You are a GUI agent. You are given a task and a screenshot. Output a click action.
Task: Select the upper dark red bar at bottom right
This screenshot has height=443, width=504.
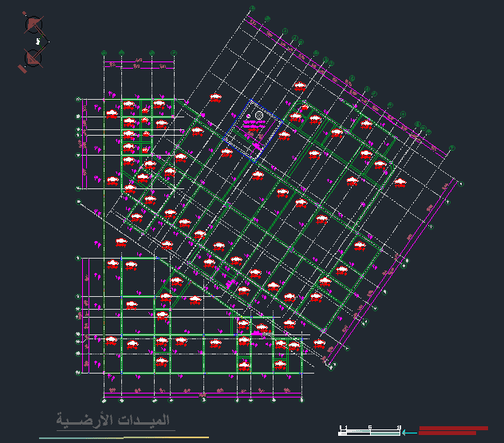click(454, 428)
